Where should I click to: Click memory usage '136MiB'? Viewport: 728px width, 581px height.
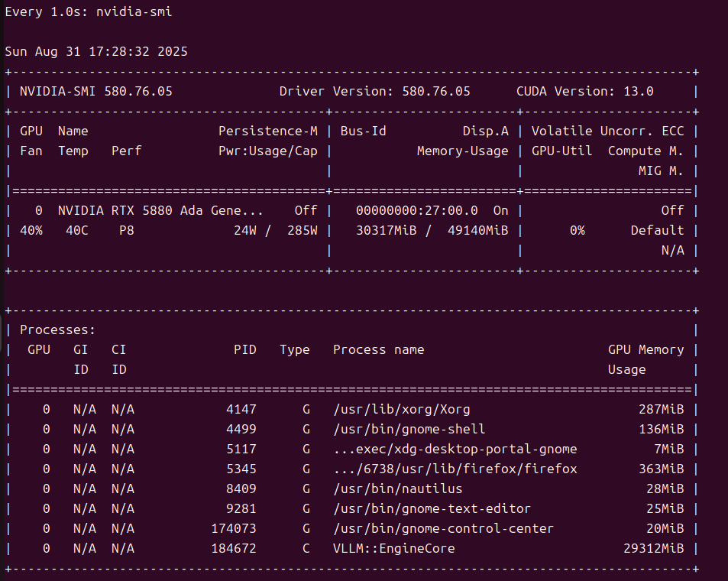pos(661,429)
